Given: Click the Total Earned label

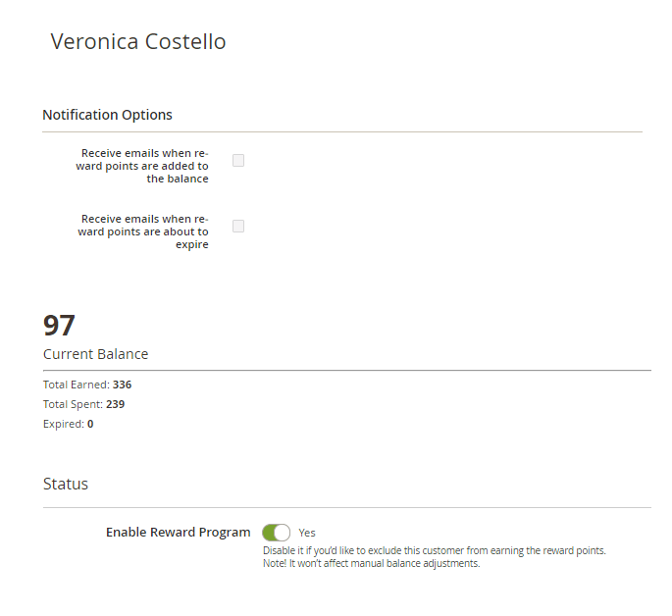Looking at the screenshot, I should 77,385.
